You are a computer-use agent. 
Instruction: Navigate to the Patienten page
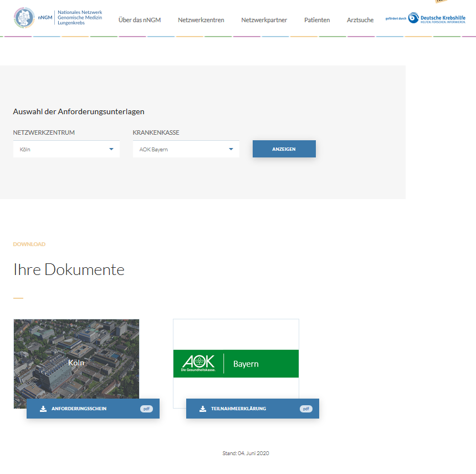(x=317, y=20)
